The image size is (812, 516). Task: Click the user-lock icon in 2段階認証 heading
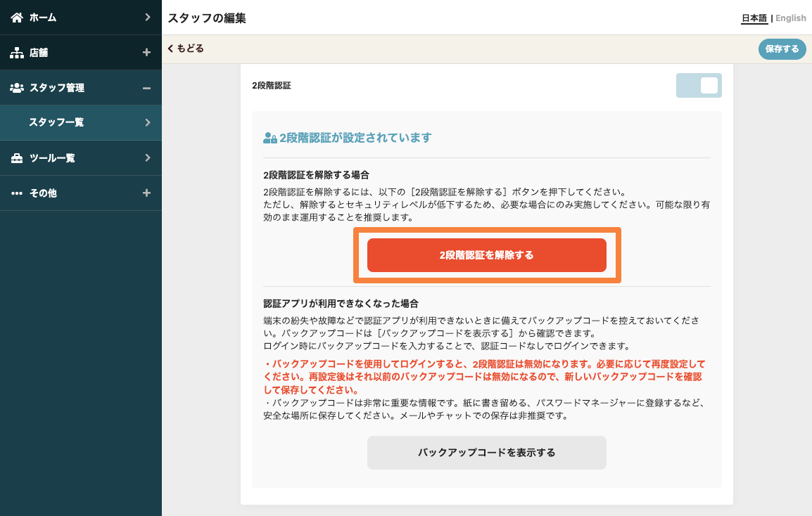pyautogui.click(x=269, y=138)
